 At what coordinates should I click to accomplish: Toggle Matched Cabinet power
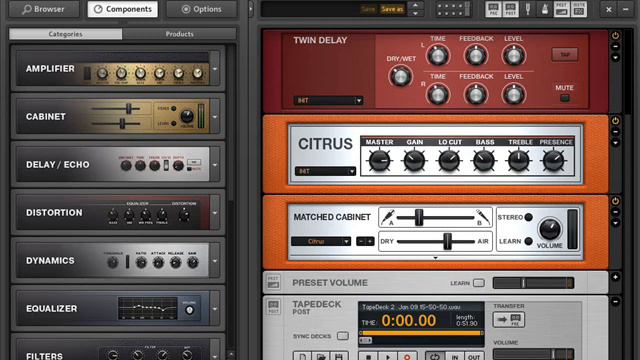[616, 201]
